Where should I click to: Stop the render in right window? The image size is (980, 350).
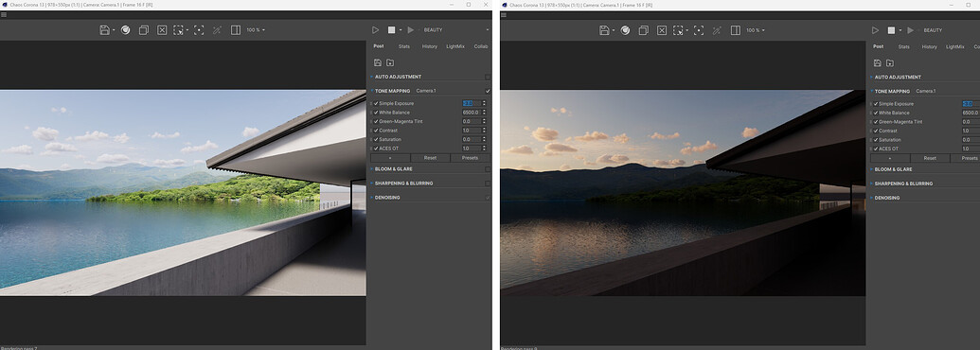[x=891, y=30]
